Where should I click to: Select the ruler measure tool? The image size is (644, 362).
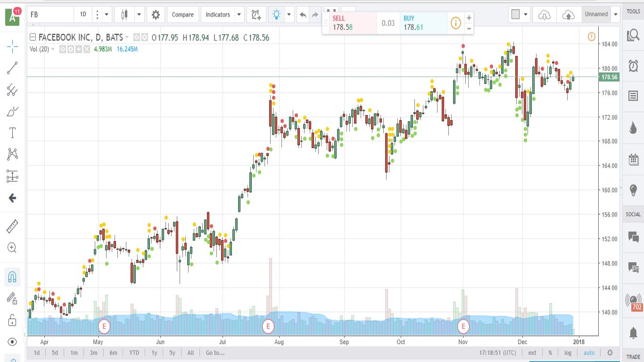(13, 227)
